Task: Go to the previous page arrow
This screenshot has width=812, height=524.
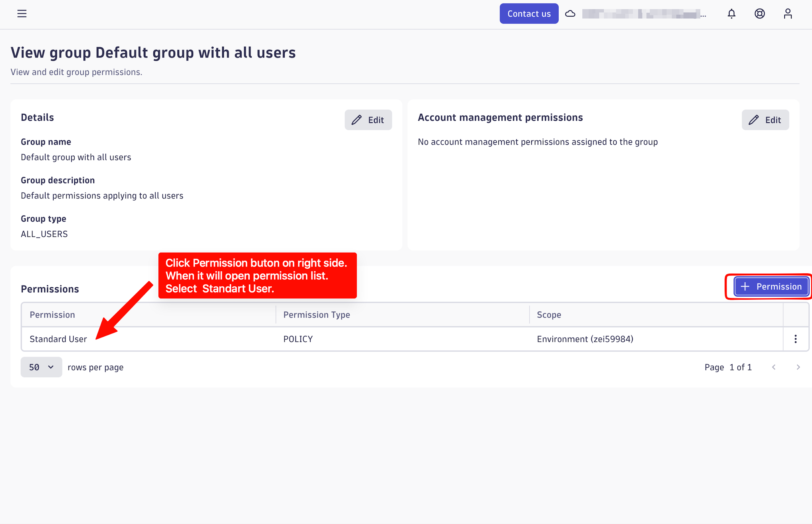Action: [x=774, y=367]
